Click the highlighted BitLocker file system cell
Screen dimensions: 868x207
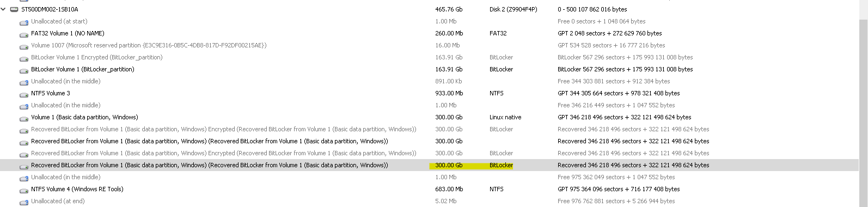coord(501,165)
